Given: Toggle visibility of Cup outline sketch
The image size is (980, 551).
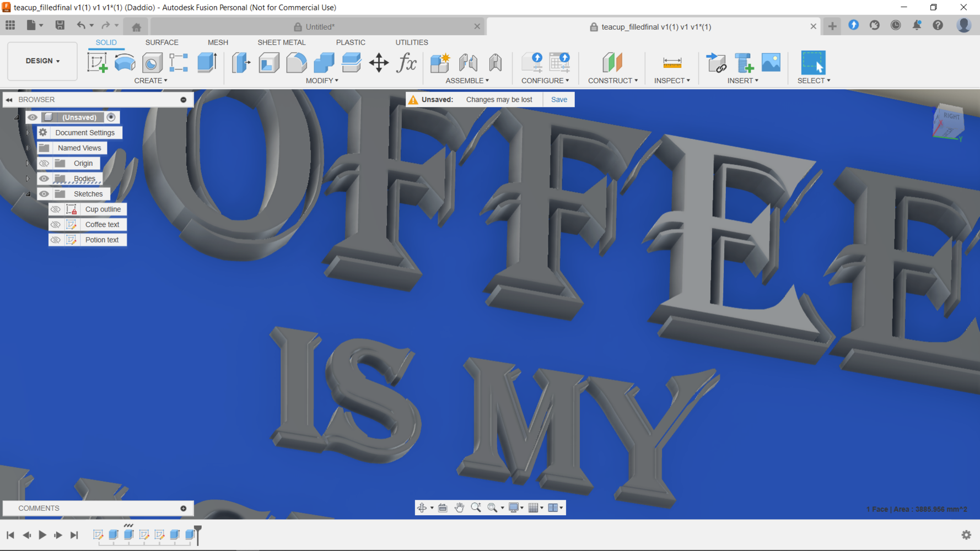Looking at the screenshot, I should [x=55, y=209].
